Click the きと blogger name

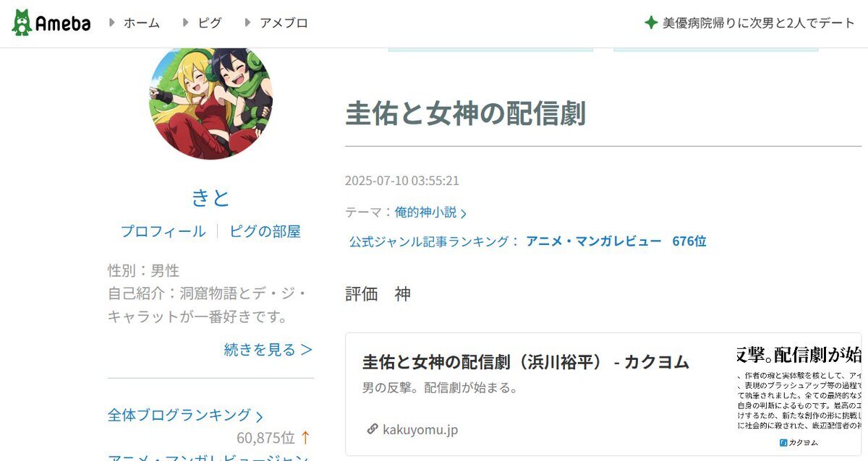[x=210, y=197]
